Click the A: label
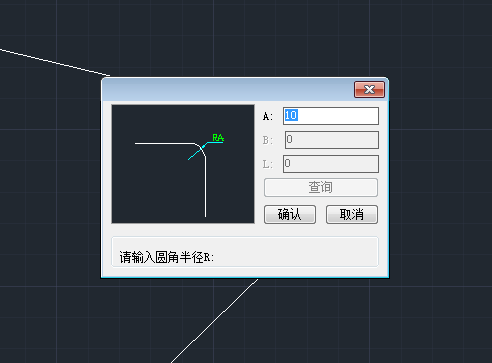Image resolution: width=492 pixels, height=363 pixels. click(x=268, y=116)
